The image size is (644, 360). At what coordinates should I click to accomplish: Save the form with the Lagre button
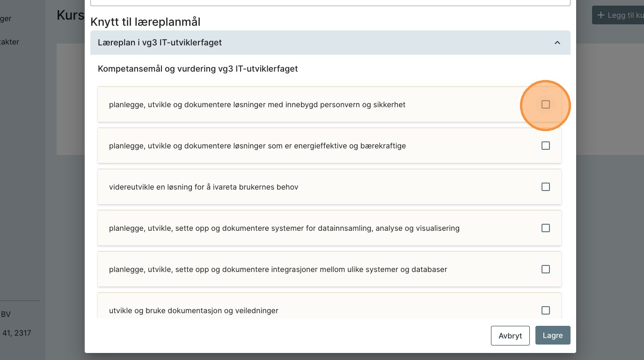pos(552,336)
